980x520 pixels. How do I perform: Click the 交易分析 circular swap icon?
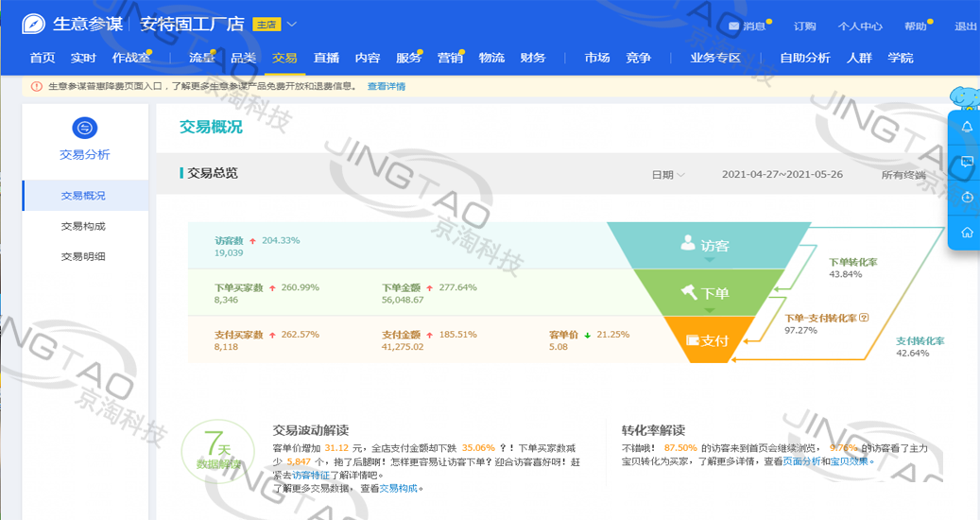click(x=84, y=129)
